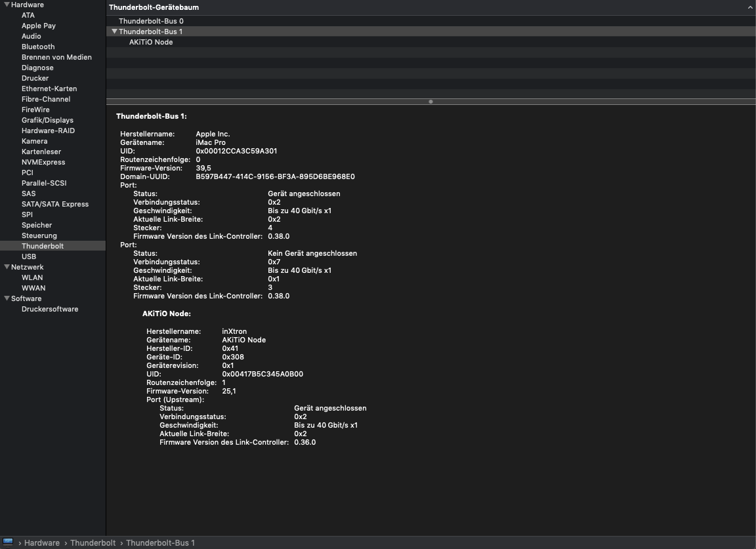Viewport: 756px width, 549px height.
Task: Open the USB hardware section
Action: coord(29,256)
